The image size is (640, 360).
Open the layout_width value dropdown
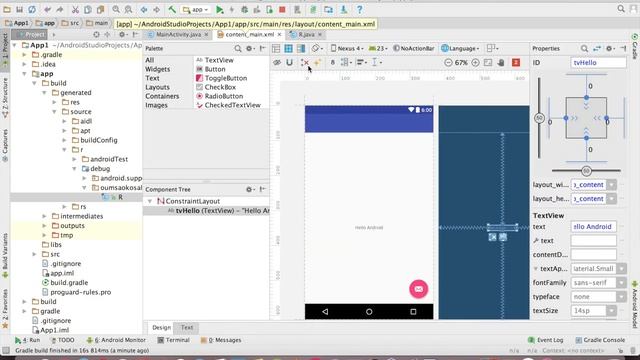tap(611, 185)
